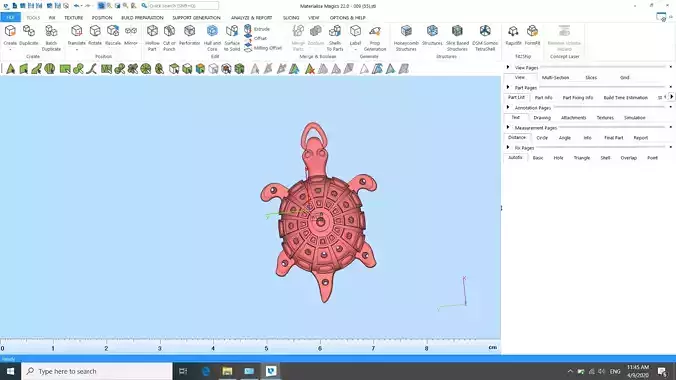Collapse the Part Pages section
This screenshot has width=676, height=380.
[x=508, y=87]
